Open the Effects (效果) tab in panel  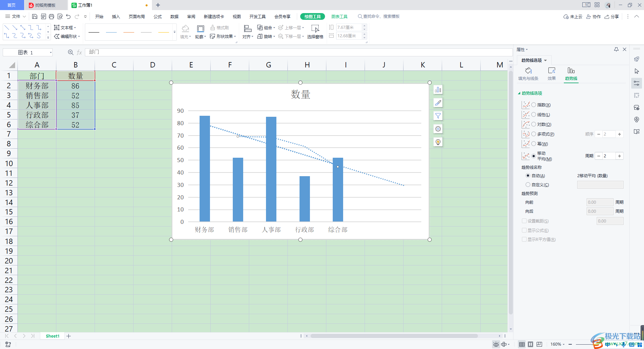(552, 74)
